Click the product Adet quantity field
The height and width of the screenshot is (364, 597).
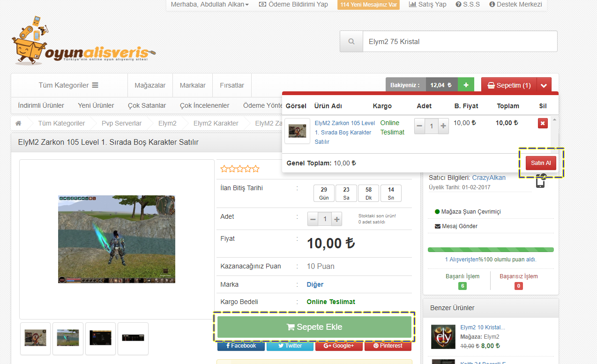pos(325,219)
